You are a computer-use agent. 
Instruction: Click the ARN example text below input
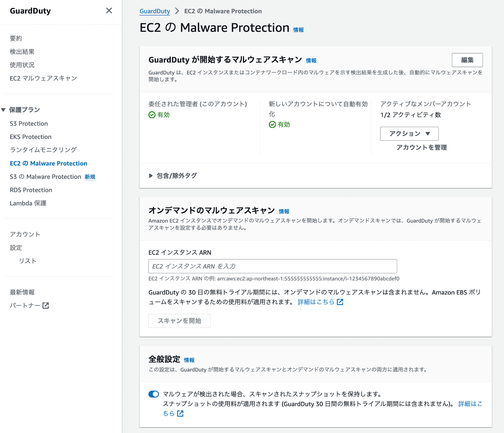(x=274, y=279)
